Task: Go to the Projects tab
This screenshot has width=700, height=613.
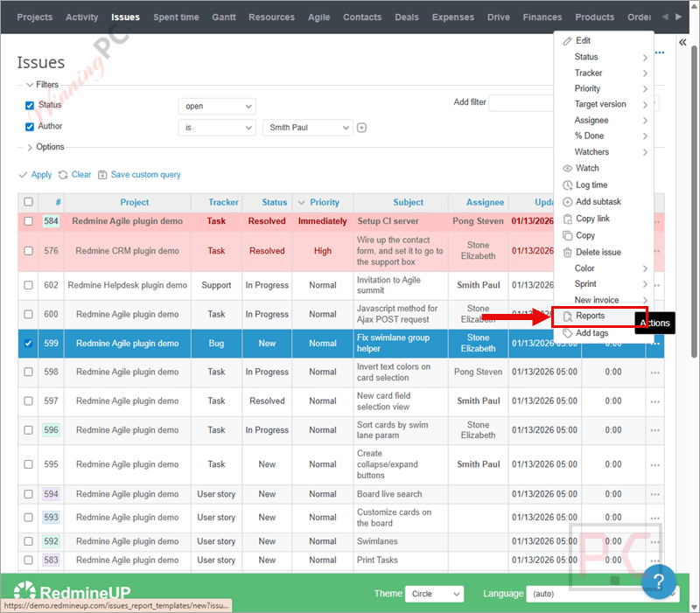Action: coord(35,17)
